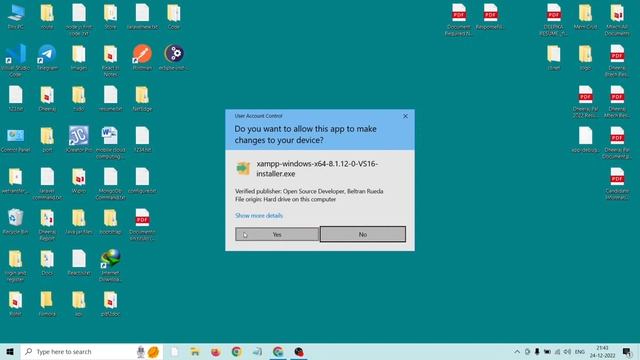Select the mobile cloud computing Word document
Viewport: 640px width, 360px height.
pos(110,142)
